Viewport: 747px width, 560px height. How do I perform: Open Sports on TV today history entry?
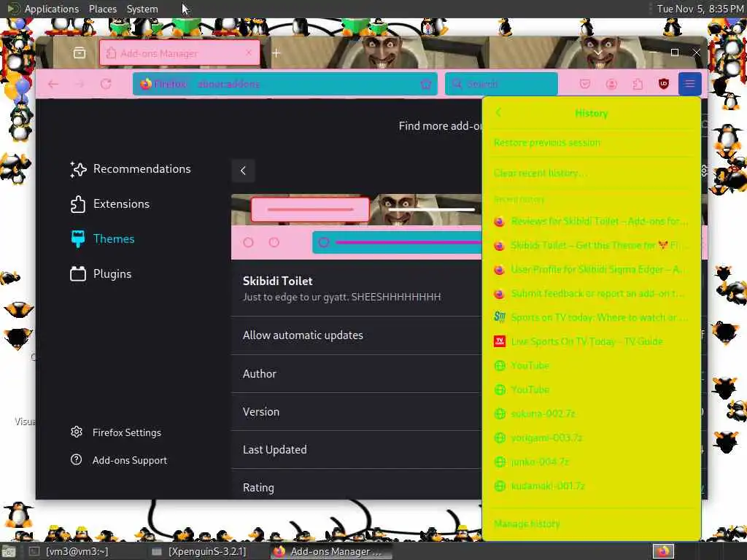pyautogui.click(x=591, y=317)
